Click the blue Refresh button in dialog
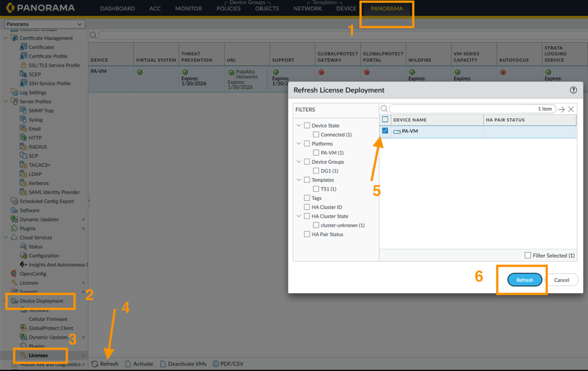The height and width of the screenshot is (371, 588). [x=524, y=280]
